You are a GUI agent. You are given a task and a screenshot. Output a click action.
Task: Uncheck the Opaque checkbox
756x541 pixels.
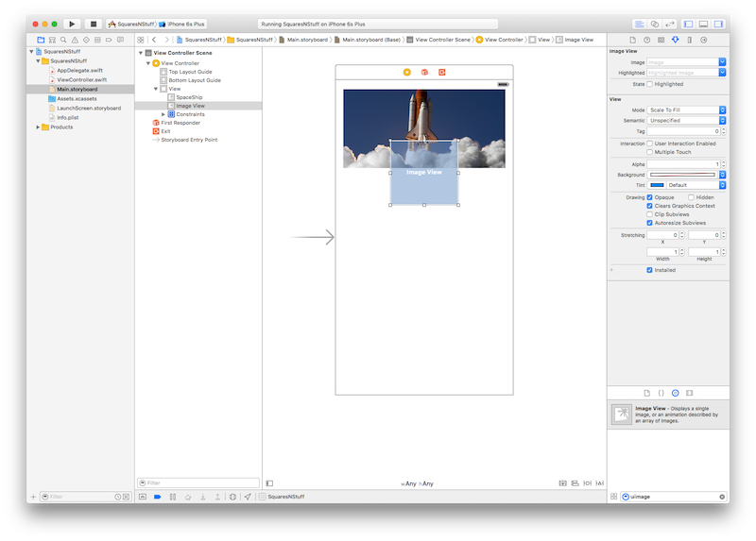coord(649,197)
